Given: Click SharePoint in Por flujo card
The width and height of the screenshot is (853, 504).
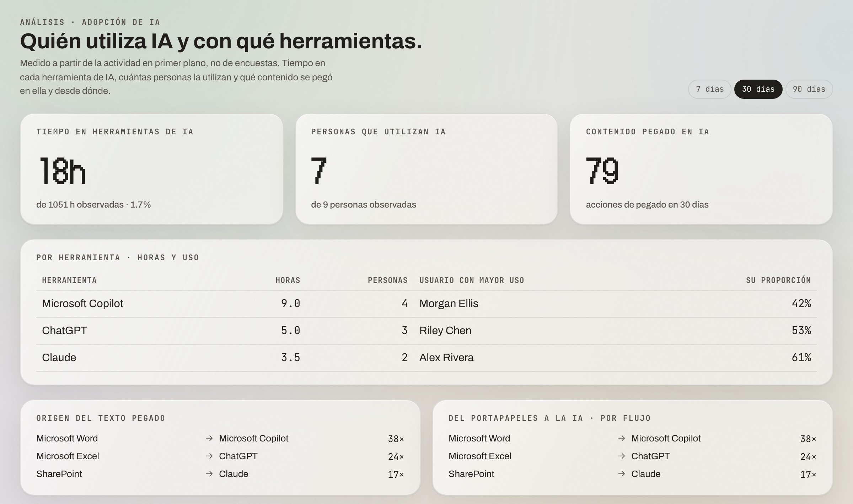Looking at the screenshot, I should pos(471,474).
